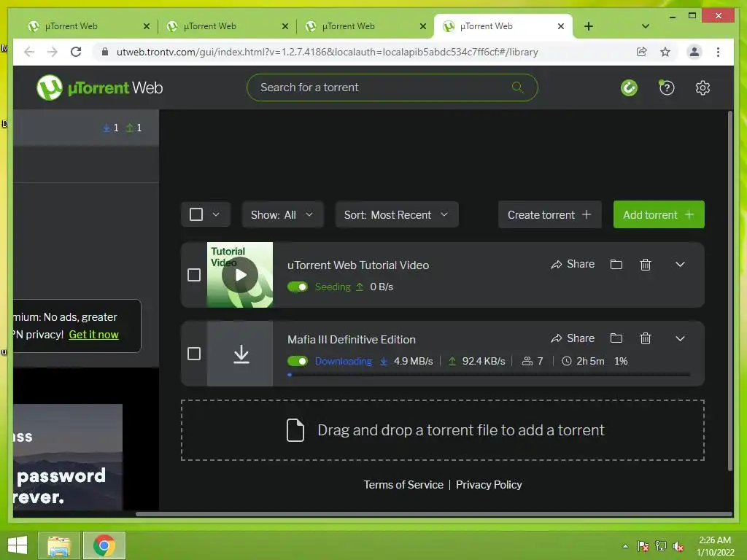Expand details for Mafia III Definitive Edition

point(680,338)
